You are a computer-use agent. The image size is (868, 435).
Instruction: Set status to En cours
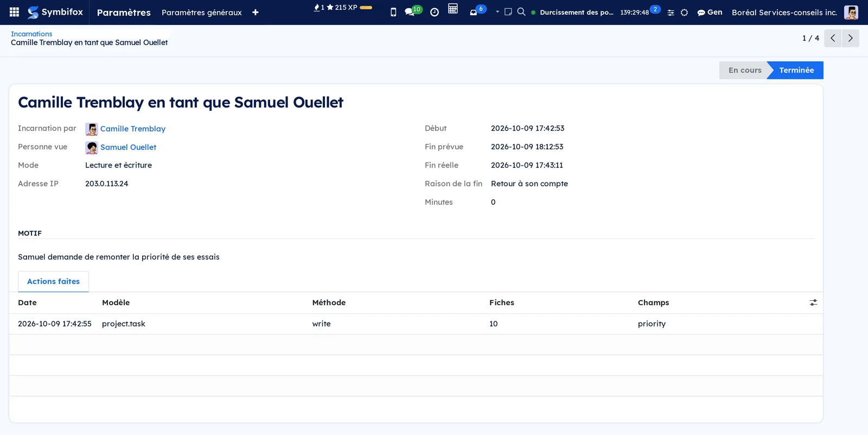(744, 70)
